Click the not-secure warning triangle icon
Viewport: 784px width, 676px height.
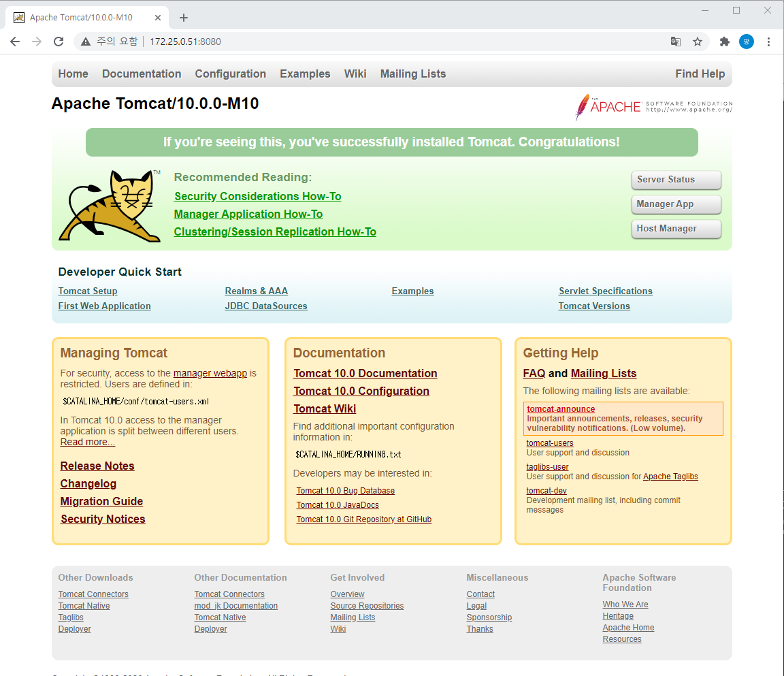(86, 42)
